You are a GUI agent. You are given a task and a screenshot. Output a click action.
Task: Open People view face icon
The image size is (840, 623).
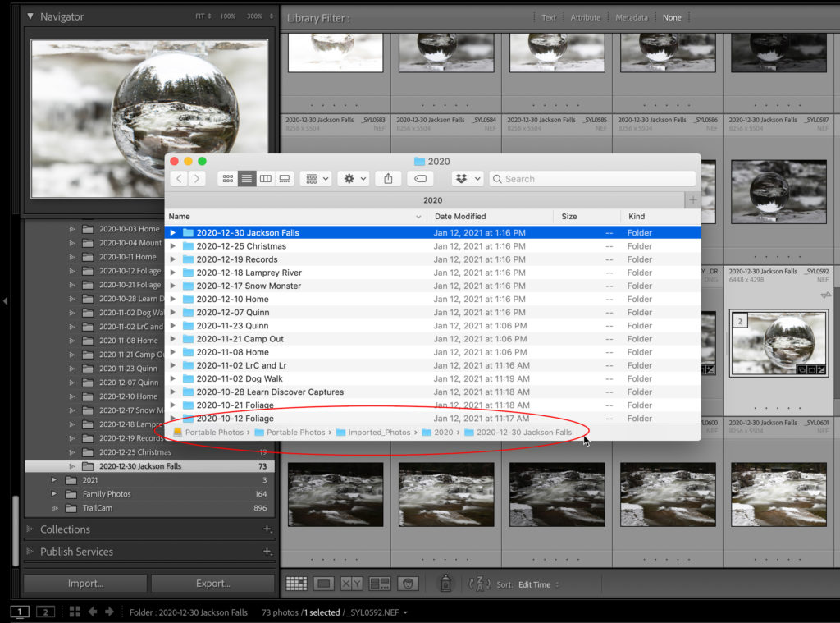[x=407, y=584]
